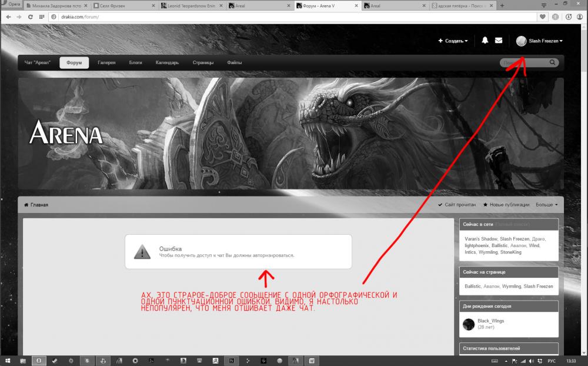Open File Explorer from the taskbar
The image size is (588, 366).
pos(23,361)
